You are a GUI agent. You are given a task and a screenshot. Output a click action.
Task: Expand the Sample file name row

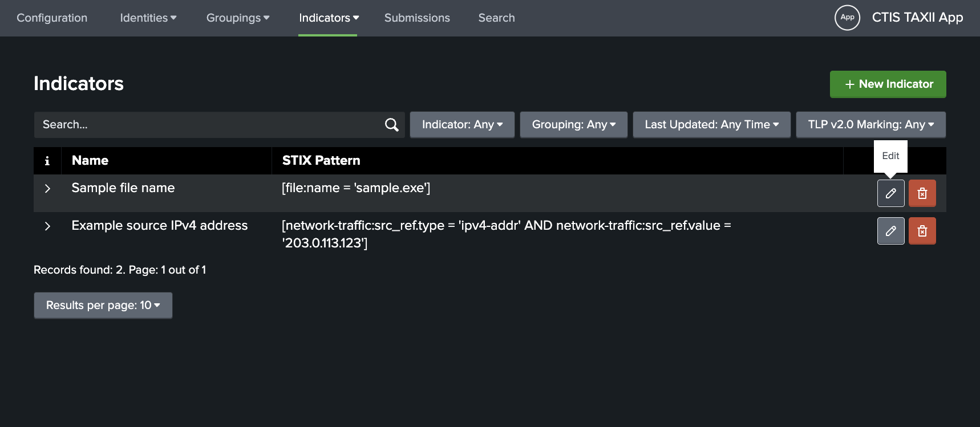[x=47, y=189]
